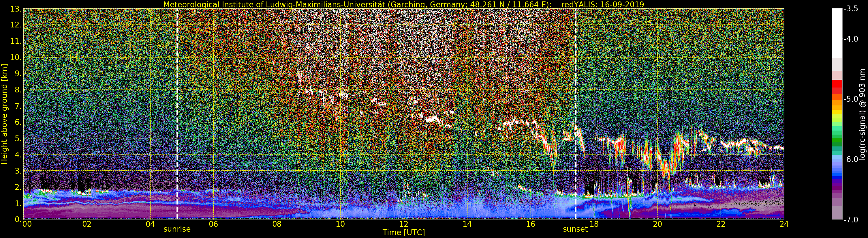Click the white dashed sunset marker line
Viewport: 868px width, 238px height.
[x=576, y=114]
